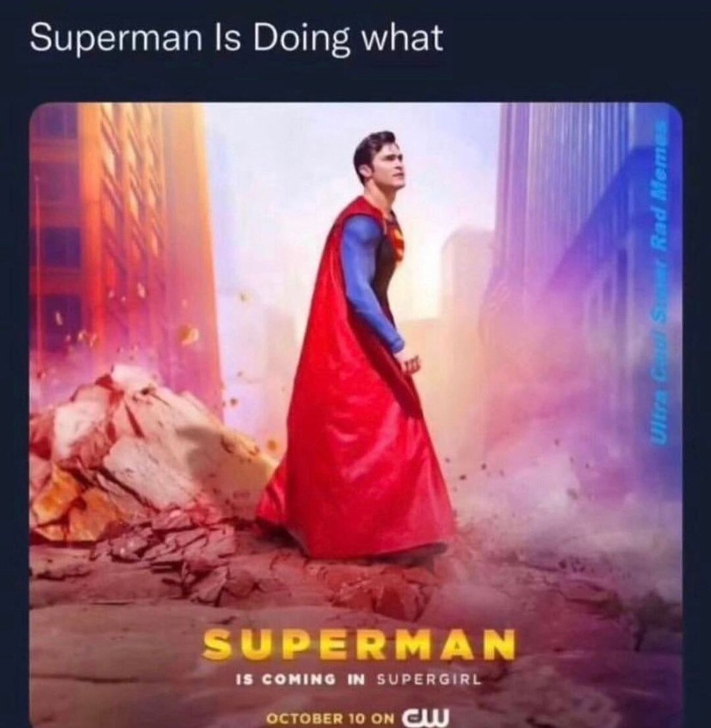Click the yellow SUPERMAN title text
Screen dimensions: 711x728
pos(359,645)
